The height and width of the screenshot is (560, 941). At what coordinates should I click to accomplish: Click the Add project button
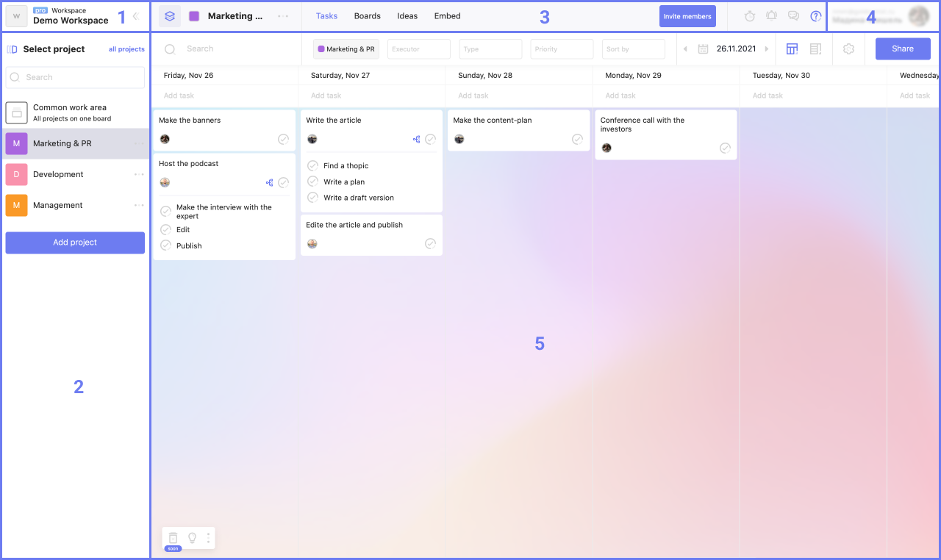pos(75,243)
